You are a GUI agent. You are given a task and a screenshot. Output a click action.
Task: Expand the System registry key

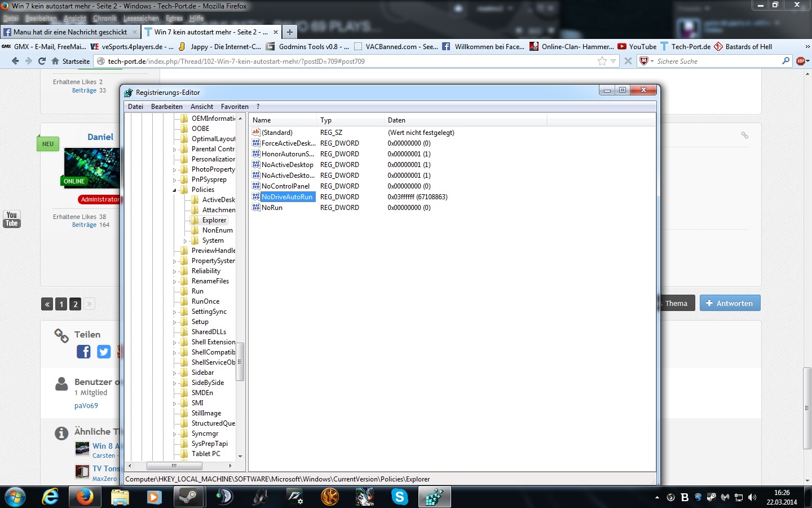(185, 241)
